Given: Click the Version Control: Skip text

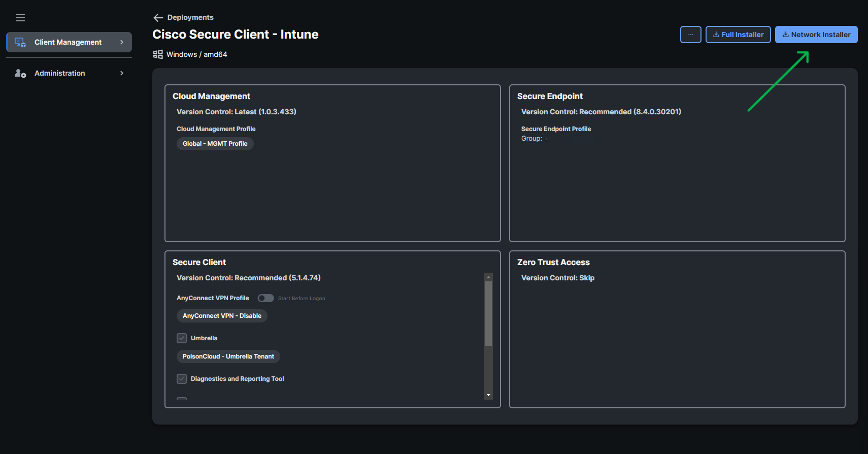Looking at the screenshot, I should pyautogui.click(x=558, y=278).
